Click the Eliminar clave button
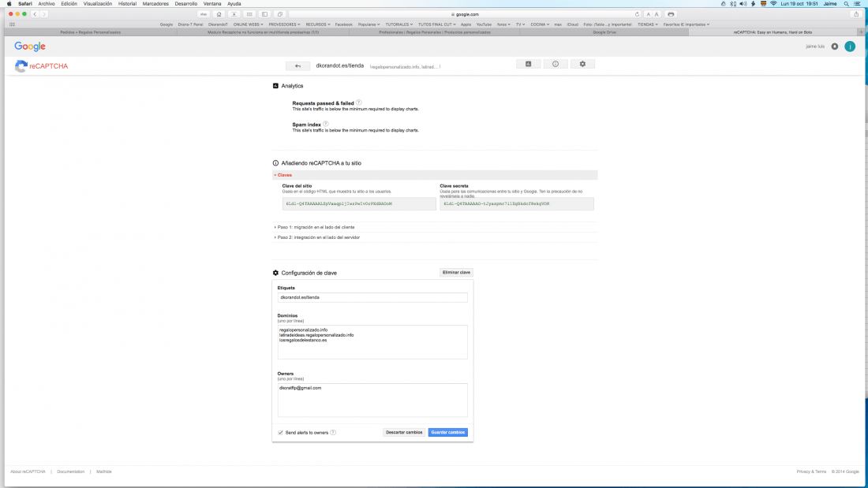The width and height of the screenshot is (868, 488). pyautogui.click(x=457, y=273)
